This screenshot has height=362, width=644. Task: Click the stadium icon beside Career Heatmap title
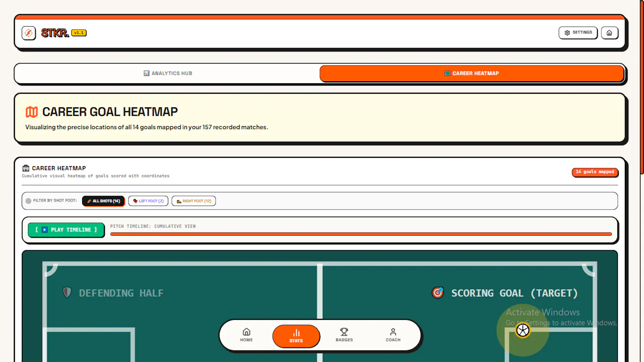tap(26, 168)
